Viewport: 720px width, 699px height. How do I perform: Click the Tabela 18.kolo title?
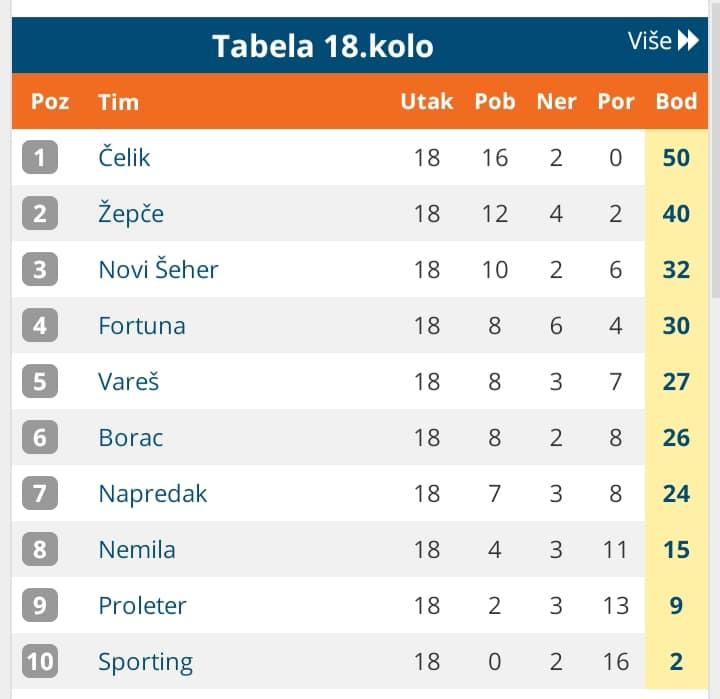pyautogui.click(x=323, y=46)
